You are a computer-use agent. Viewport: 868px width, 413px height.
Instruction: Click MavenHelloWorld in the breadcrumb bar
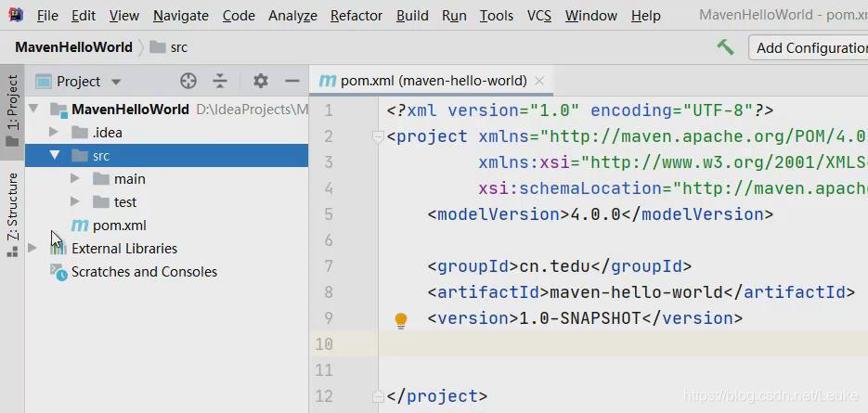click(x=73, y=47)
